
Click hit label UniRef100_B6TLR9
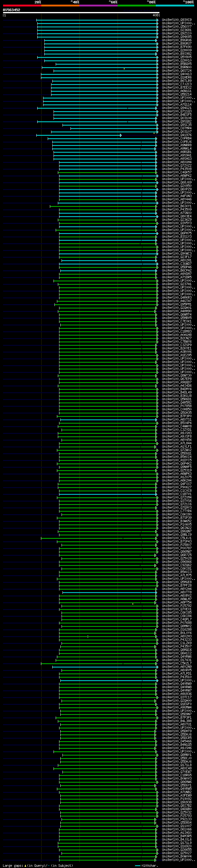point(177,81)
